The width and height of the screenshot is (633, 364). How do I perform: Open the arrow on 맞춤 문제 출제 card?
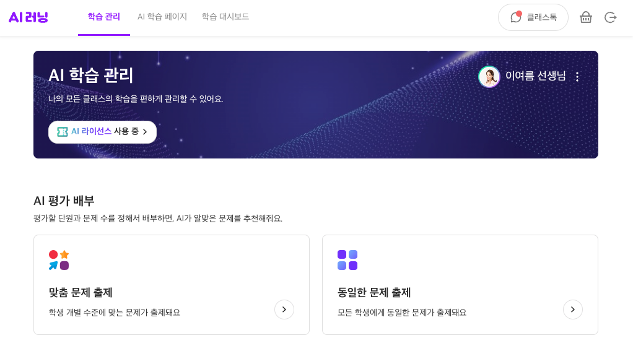click(284, 310)
